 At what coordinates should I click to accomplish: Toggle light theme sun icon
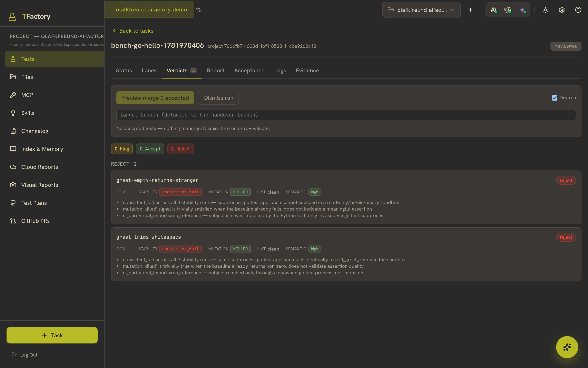click(546, 10)
